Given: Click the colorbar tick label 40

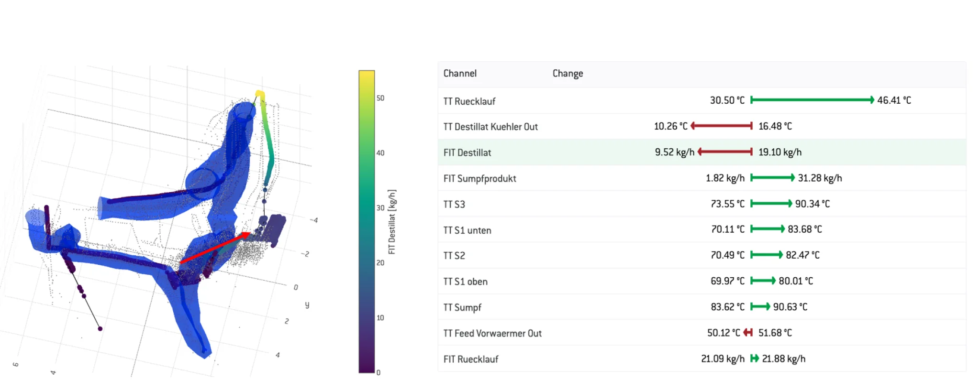Looking at the screenshot, I should coord(380,153).
